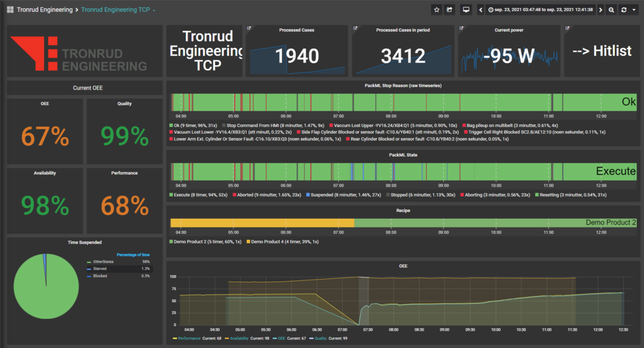644x348 pixels.
Task: Open the Performance gauge panel title menu
Action: (x=124, y=173)
